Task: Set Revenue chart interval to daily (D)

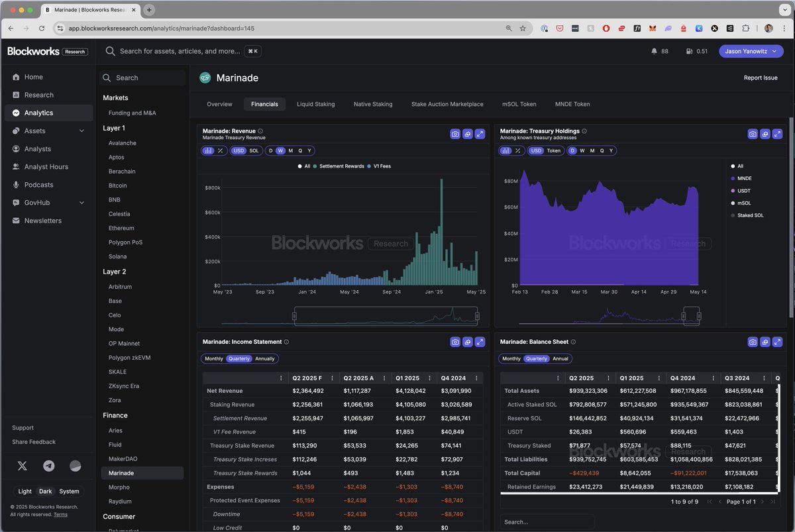Action: [271, 150]
